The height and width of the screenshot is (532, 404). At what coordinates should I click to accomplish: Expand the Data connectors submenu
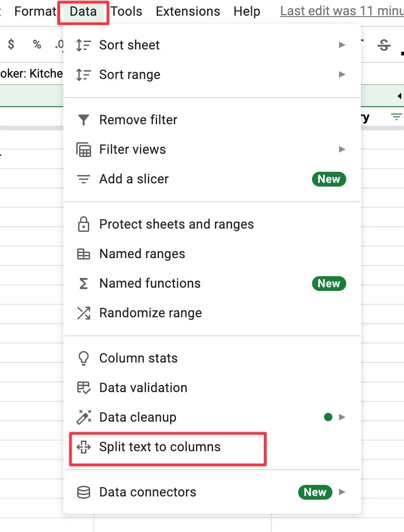point(342,492)
